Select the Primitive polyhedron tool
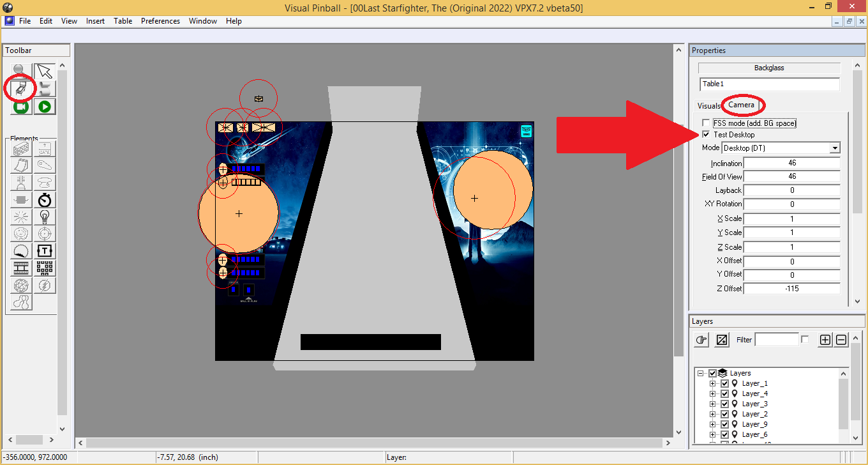This screenshot has width=868, height=465. pyautogui.click(x=21, y=286)
